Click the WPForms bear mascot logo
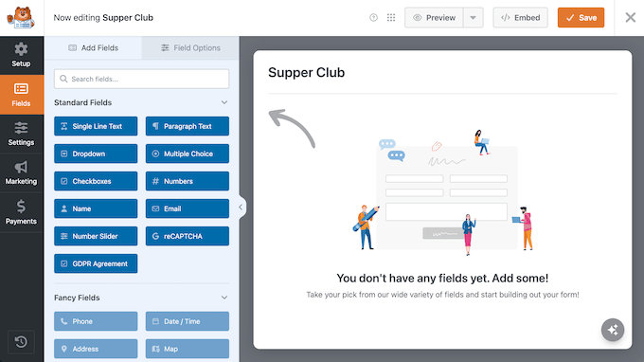This screenshot has height=362, width=644. coord(22,18)
